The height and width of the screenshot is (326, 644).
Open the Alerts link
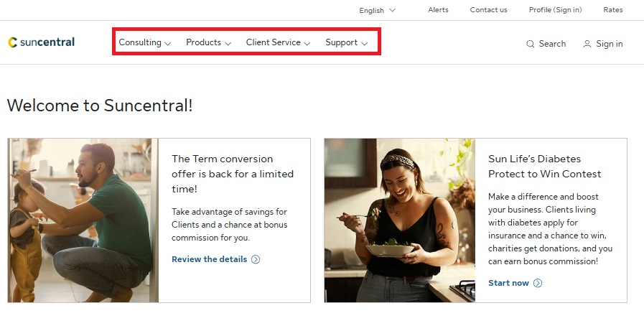pyautogui.click(x=438, y=10)
